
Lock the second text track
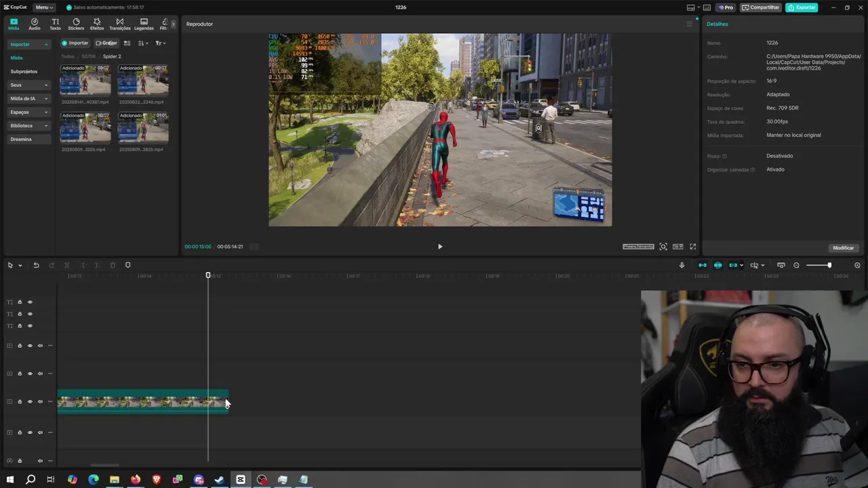20,314
